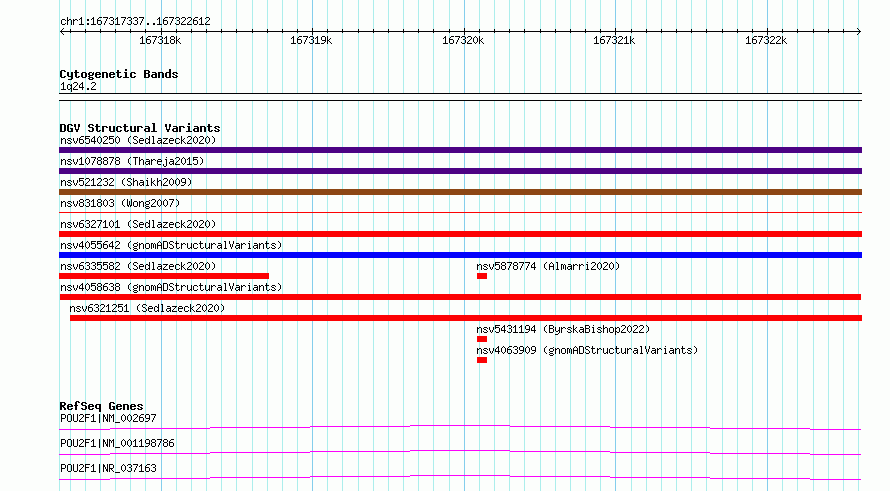The height and width of the screenshot is (491, 890).
Task: Click the 1q24.2 cytogenetic band bar
Action: click(460, 97)
